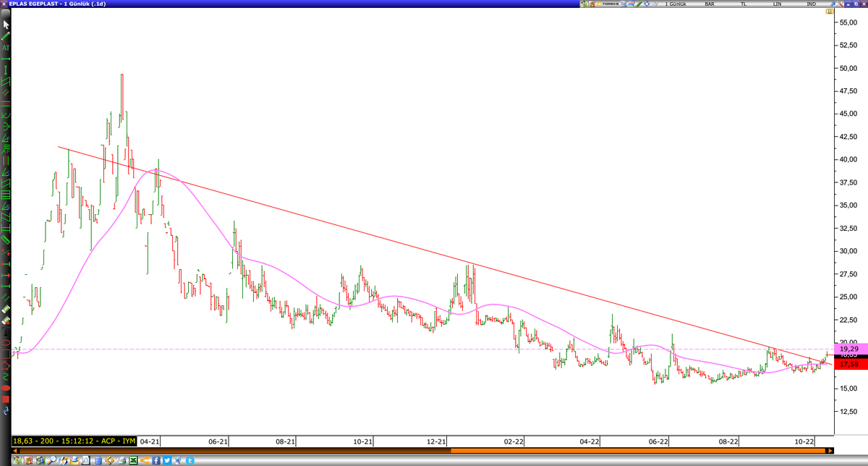Open the wrench settings icon in top toolbar

point(840,4)
